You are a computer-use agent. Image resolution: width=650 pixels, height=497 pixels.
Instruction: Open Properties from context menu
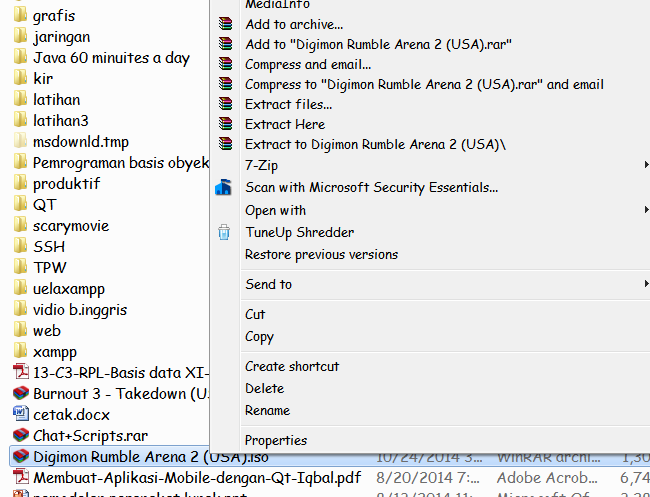(276, 440)
